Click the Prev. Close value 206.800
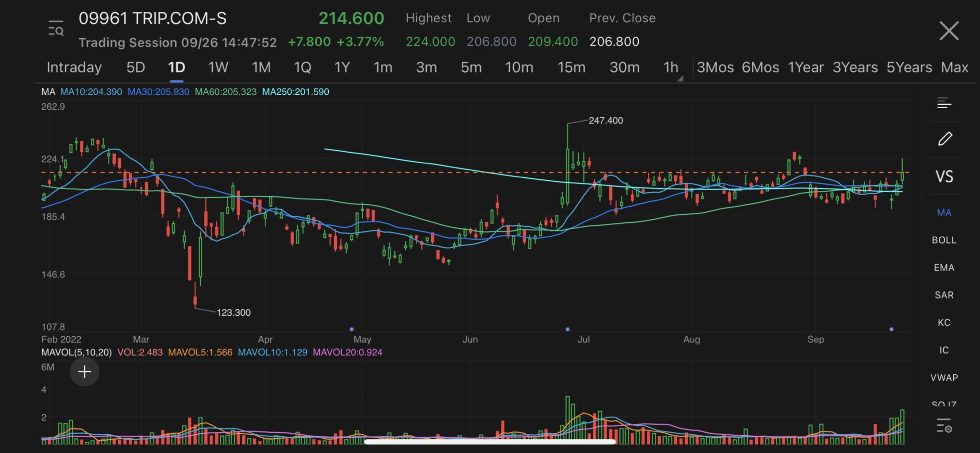 click(x=614, y=42)
